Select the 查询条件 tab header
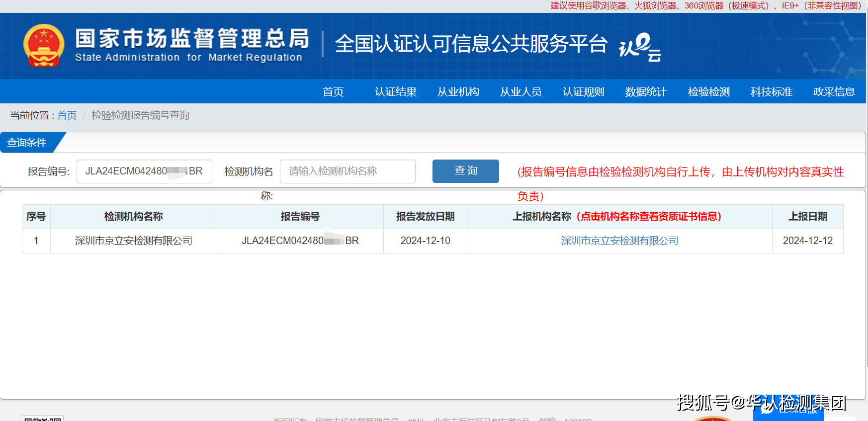The height and width of the screenshot is (421, 868). 27,143
